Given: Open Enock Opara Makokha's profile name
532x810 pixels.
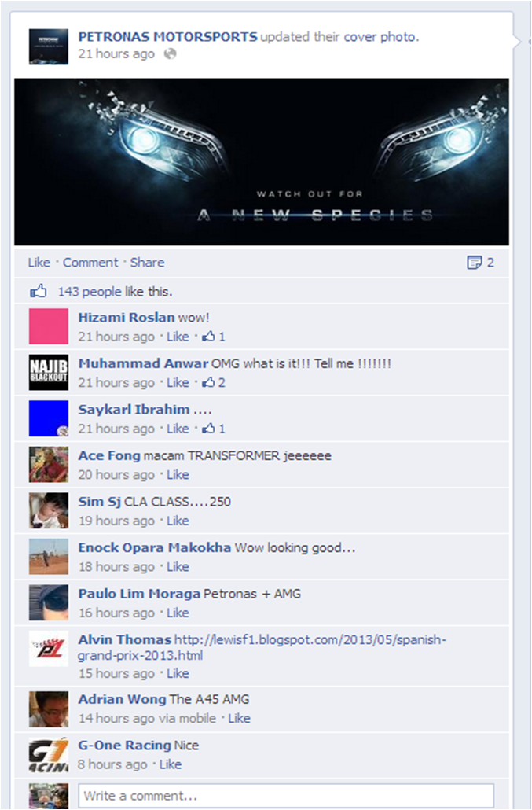Looking at the screenshot, I should pos(154,547).
